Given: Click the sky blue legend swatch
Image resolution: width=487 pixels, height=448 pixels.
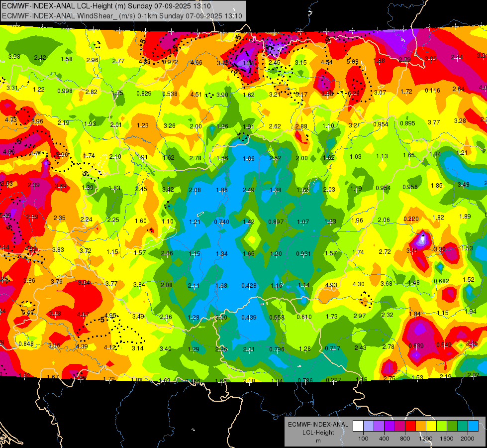Looking at the screenshot, I should [473, 426].
